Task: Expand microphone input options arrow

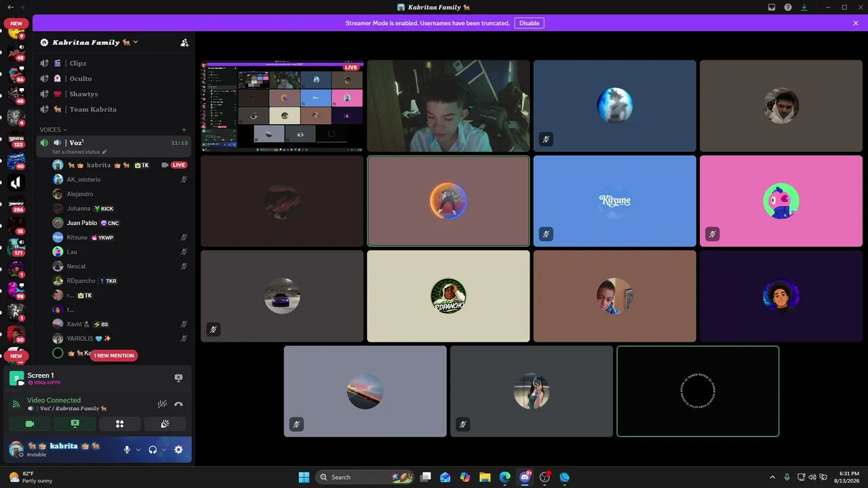Action: point(138,449)
